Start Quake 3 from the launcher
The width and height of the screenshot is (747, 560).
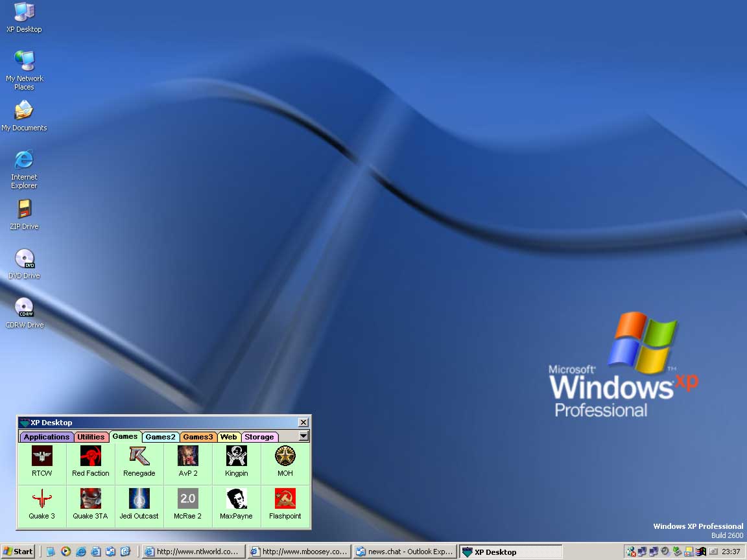(42, 499)
